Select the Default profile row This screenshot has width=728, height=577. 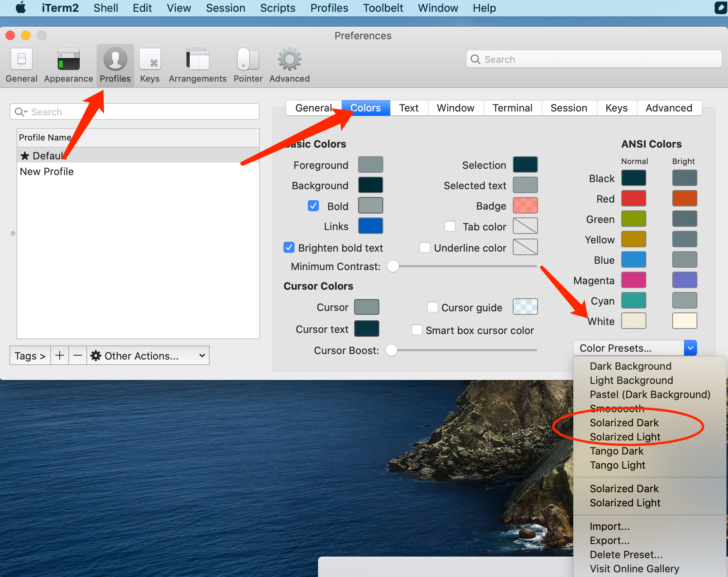[138, 155]
